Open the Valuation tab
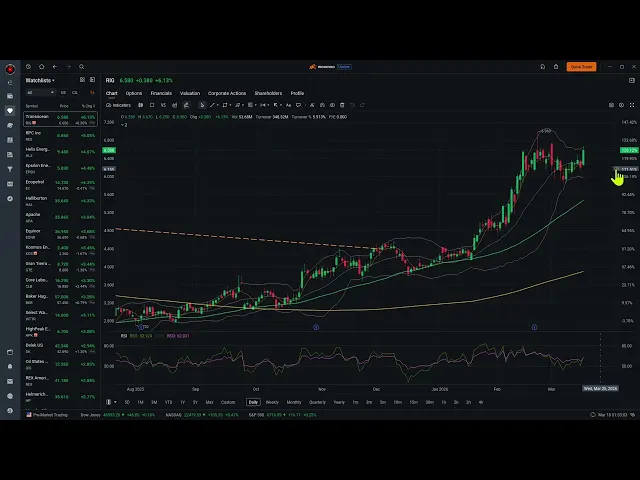Viewport: 640px width, 480px height. click(x=190, y=93)
